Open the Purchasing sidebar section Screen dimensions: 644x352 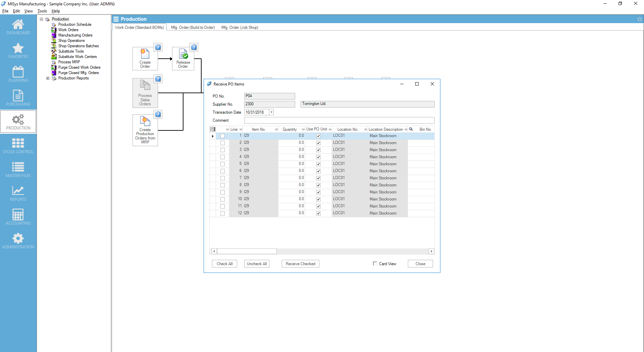[x=18, y=98]
